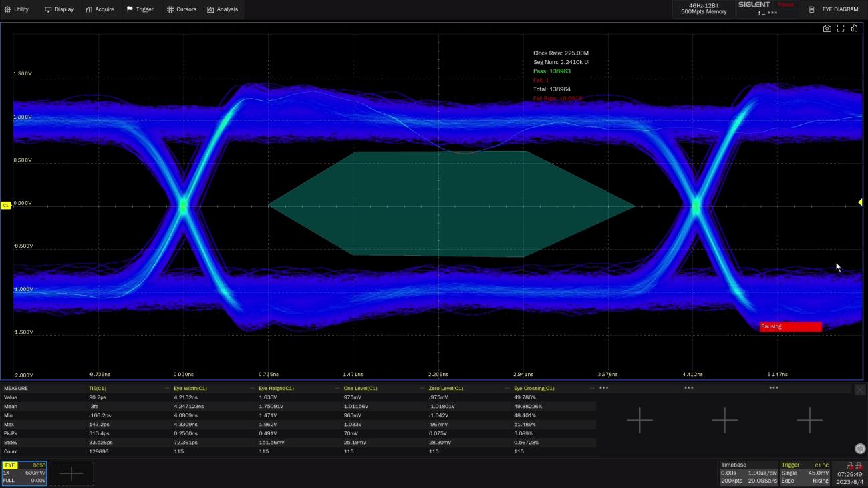
Task: Open the Trigger menu
Action: pos(140,9)
